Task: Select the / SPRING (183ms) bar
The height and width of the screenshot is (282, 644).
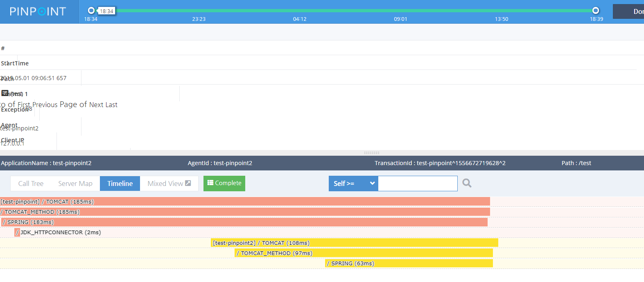Action: [244, 222]
